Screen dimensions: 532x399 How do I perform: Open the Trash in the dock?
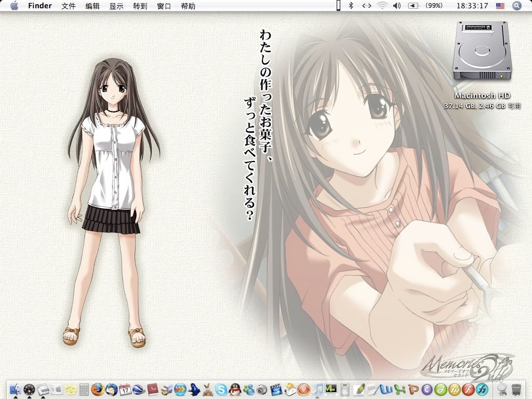click(516, 390)
